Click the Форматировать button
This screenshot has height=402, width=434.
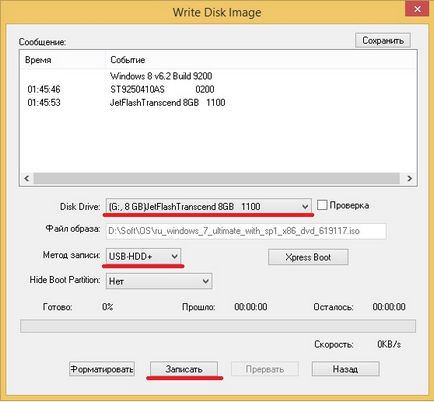(x=102, y=369)
